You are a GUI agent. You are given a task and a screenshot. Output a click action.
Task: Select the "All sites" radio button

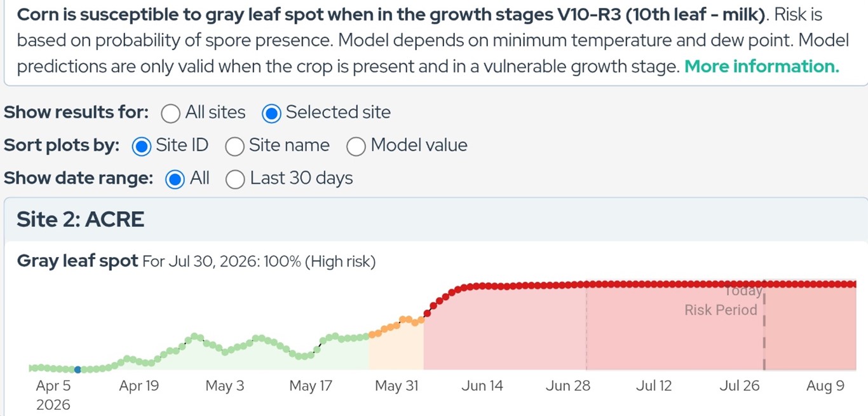point(171,113)
